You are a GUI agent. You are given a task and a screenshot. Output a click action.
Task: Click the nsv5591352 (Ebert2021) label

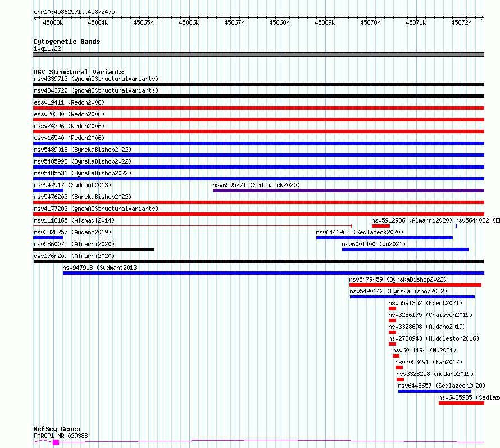[425, 303]
